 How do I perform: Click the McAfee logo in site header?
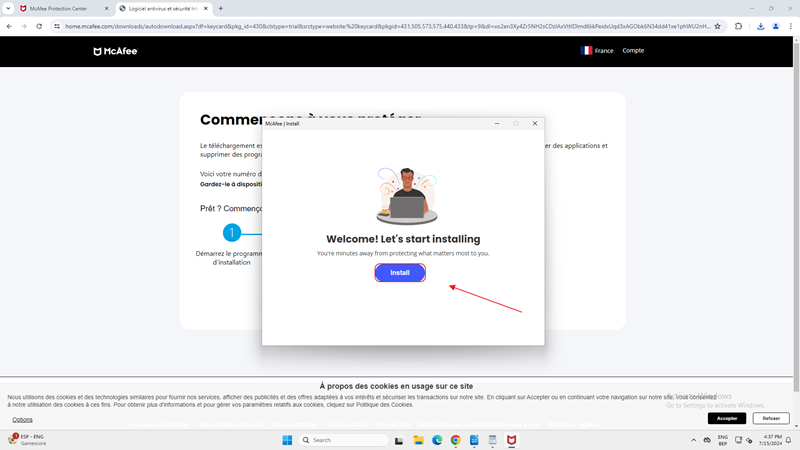click(x=115, y=51)
